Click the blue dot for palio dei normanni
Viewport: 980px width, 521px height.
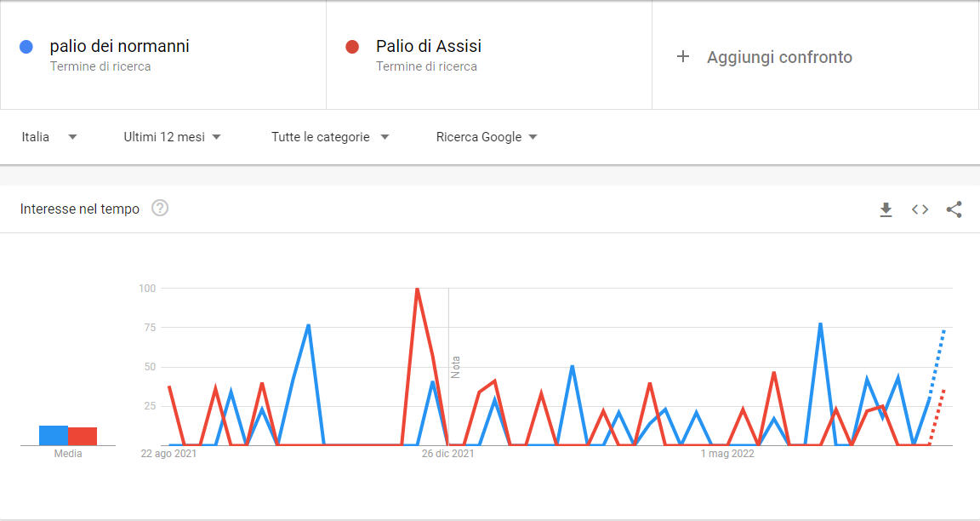pyautogui.click(x=26, y=47)
